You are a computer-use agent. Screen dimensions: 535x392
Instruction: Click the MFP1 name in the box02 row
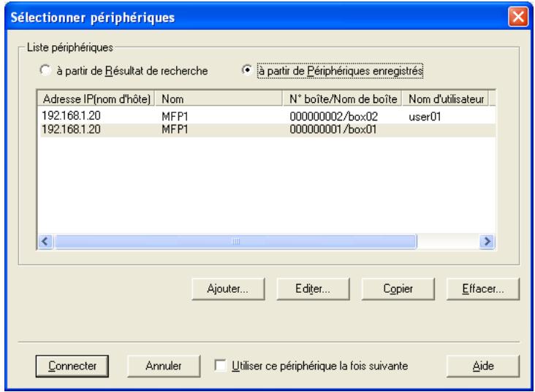175,117
